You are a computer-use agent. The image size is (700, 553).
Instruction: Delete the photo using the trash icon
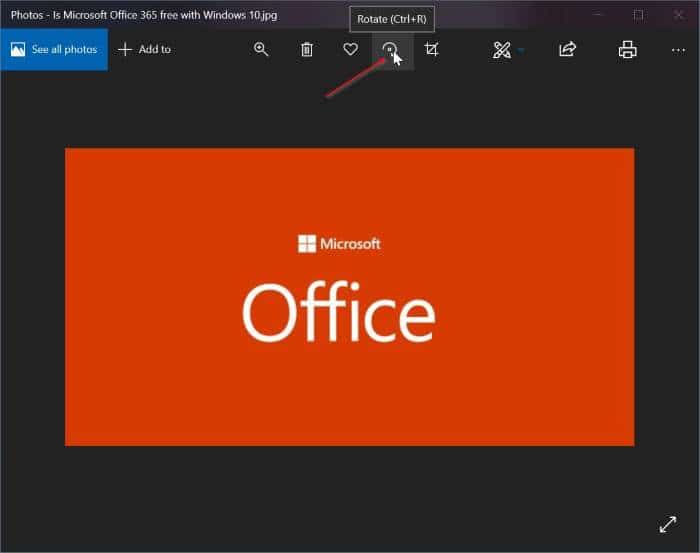point(307,49)
